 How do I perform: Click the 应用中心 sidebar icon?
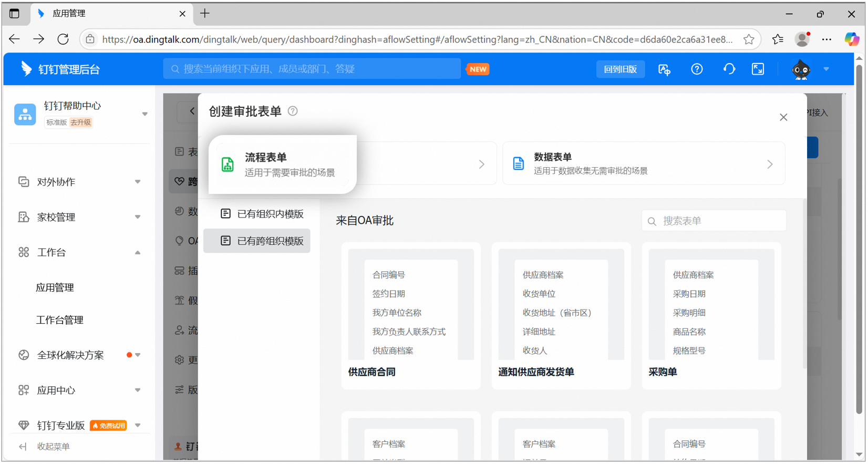24,390
